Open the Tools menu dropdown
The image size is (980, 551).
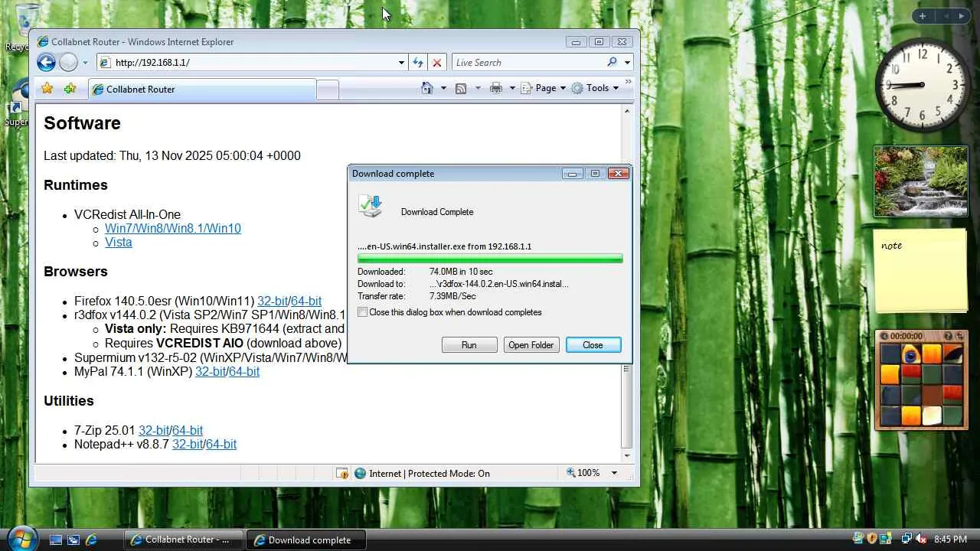(596, 88)
